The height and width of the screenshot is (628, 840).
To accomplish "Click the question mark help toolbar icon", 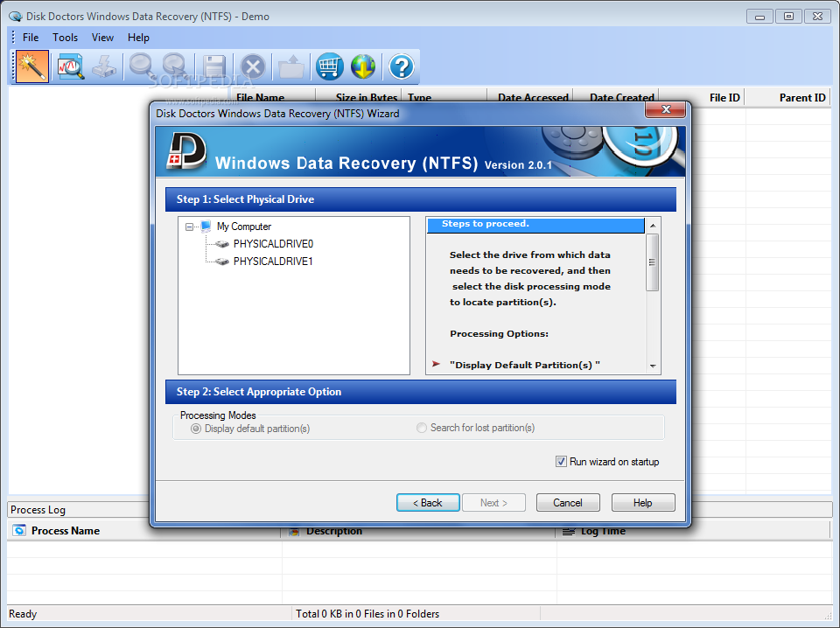I will (402, 67).
